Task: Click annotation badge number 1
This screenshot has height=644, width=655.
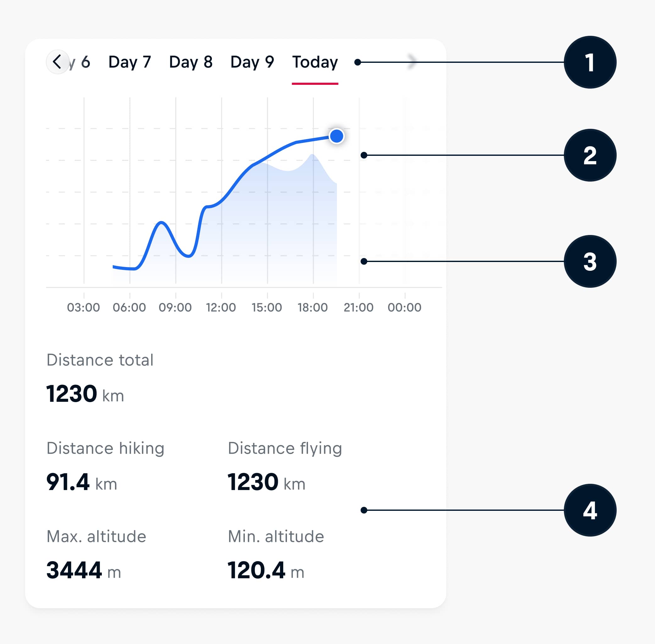Action: pos(590,63)
